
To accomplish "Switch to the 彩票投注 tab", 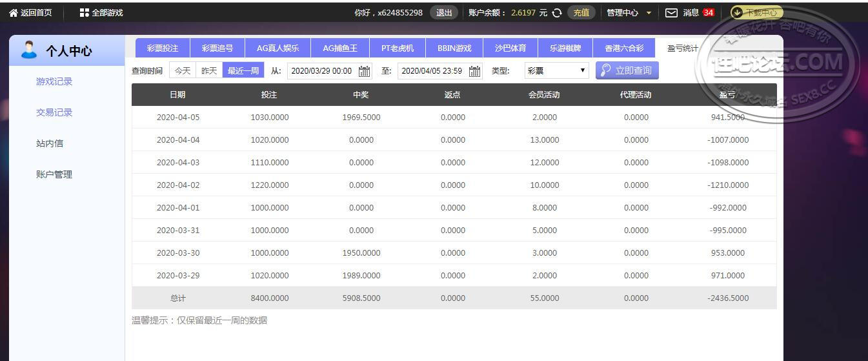I will (x=163, y=48).
